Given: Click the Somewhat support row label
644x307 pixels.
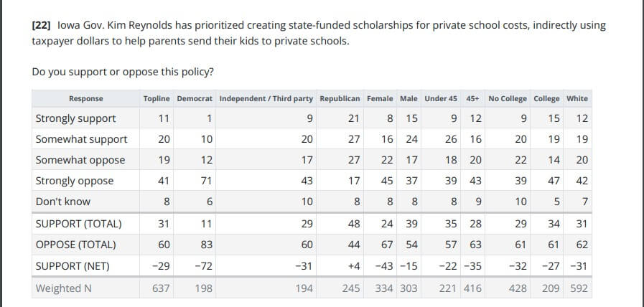Looking at the screenshot, I should (x=81, y=139).
